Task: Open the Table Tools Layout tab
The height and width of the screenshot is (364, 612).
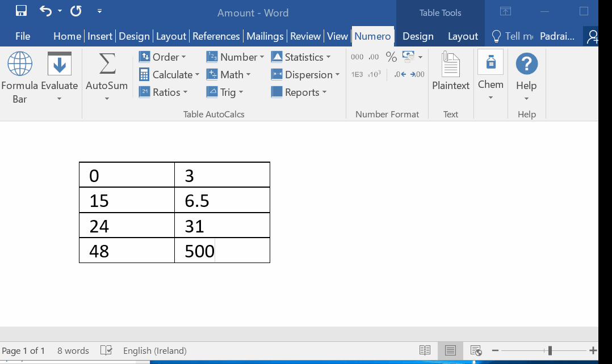Action: pyautogui.click(x=462, y=36)
